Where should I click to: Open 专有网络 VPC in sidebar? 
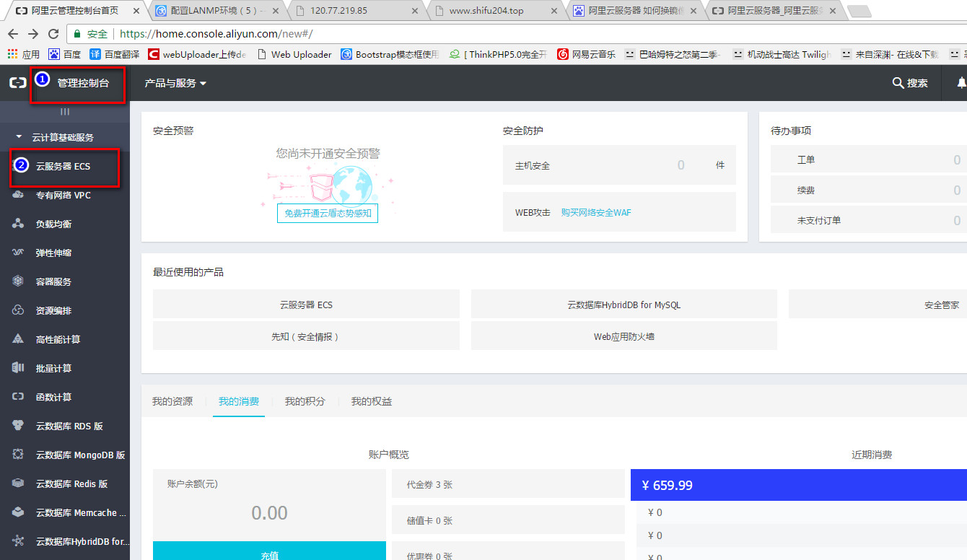click(x=64, y=195)
